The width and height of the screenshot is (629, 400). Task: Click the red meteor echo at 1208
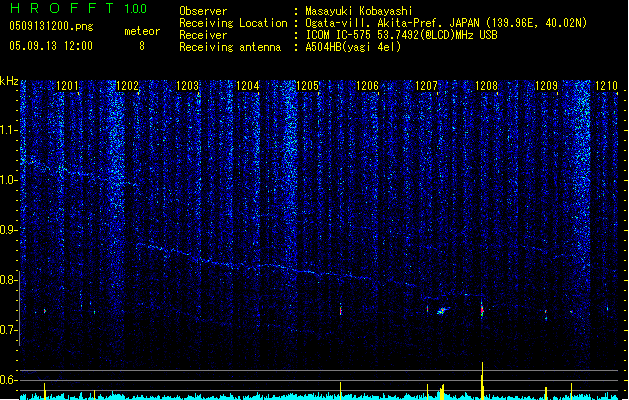(482, 310)
